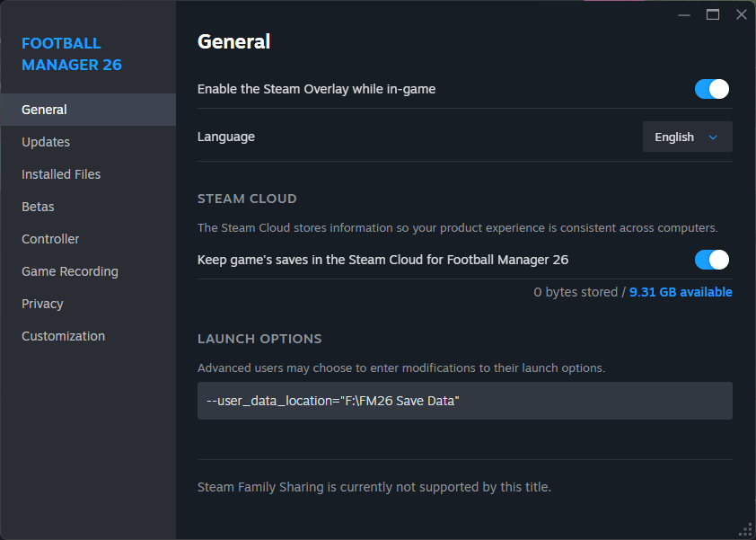Show the Game Recording settings
The height and width of the screenshot is (540, 756).
[70, 271]
